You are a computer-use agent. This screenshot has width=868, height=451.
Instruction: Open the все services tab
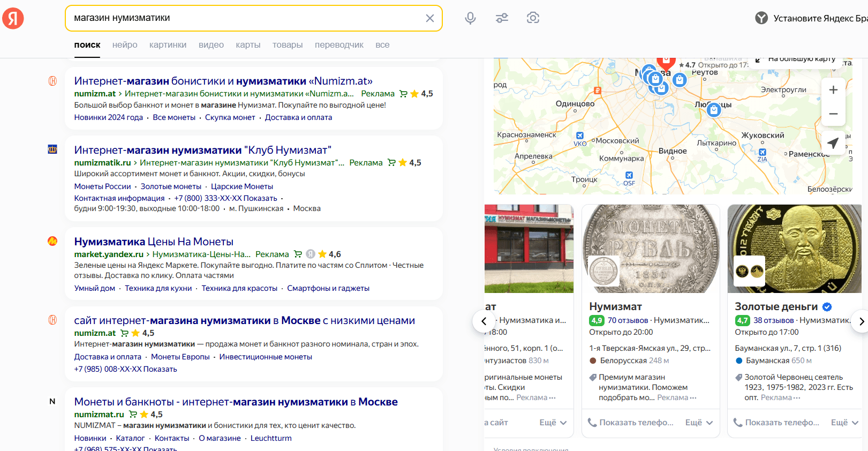(382, 45)
